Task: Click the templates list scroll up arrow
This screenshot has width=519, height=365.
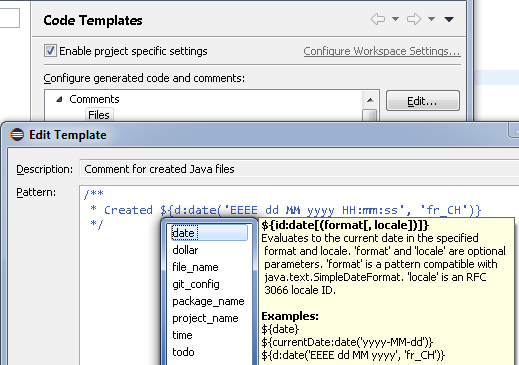Action: 370,100
